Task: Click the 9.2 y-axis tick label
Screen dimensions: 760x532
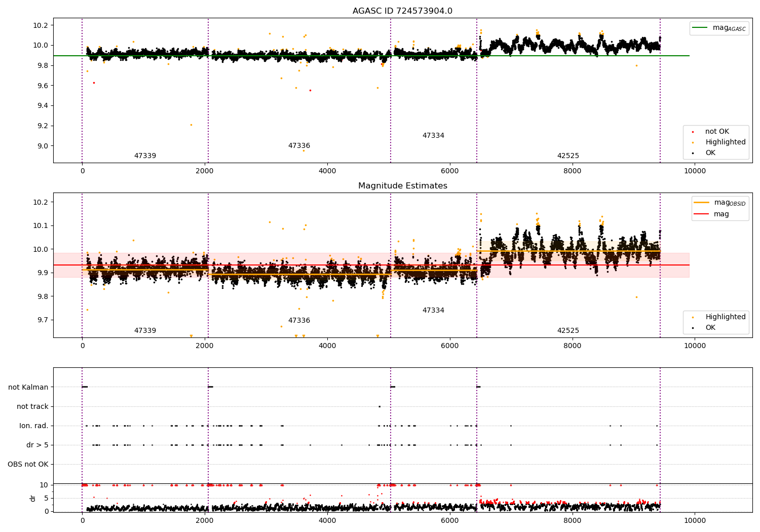Action: [x=42, y=126]
